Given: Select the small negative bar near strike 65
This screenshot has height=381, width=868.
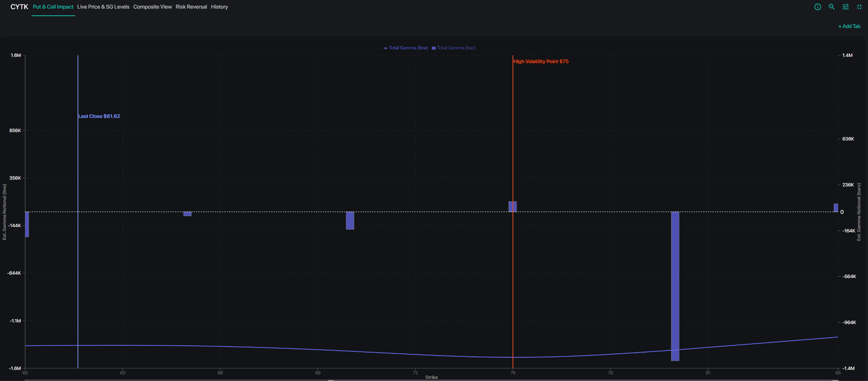Looking at the screenshot, I should click(187, 214).
